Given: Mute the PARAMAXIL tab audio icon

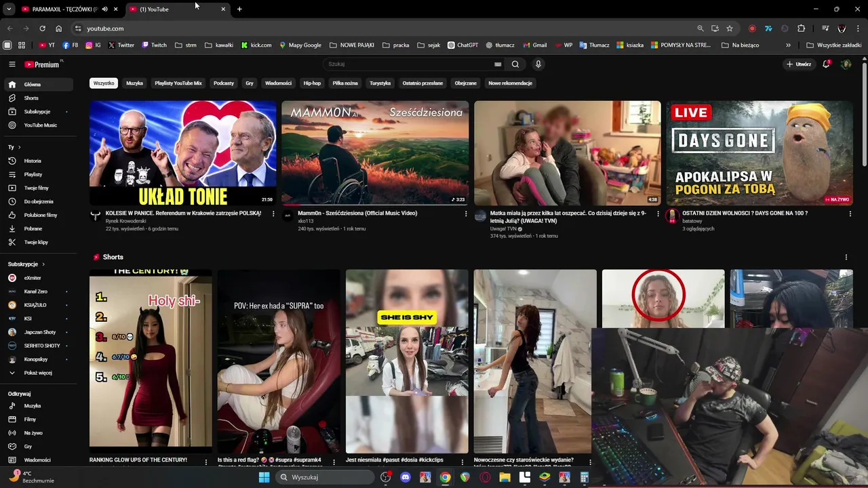Looking at the screenshot, I should click(x=104, y=9).
